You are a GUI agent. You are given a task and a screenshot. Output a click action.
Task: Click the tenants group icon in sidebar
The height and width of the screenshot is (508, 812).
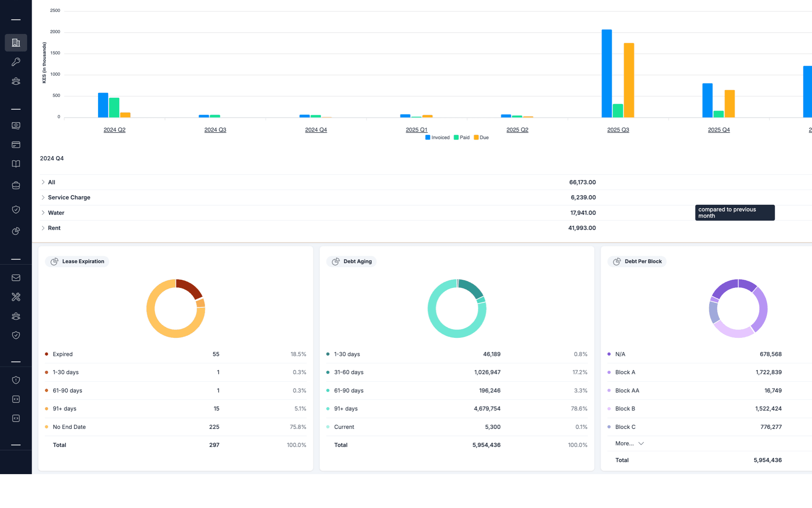(16, 81)
